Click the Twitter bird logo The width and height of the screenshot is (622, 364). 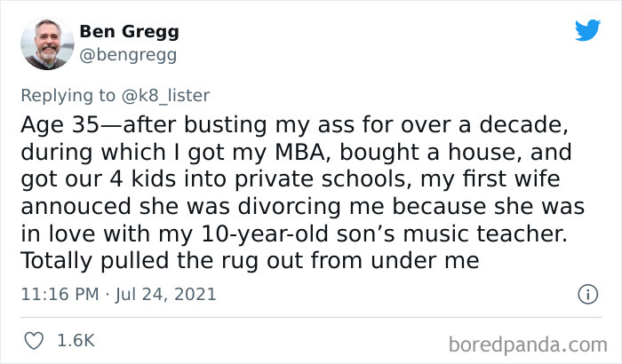586,31
